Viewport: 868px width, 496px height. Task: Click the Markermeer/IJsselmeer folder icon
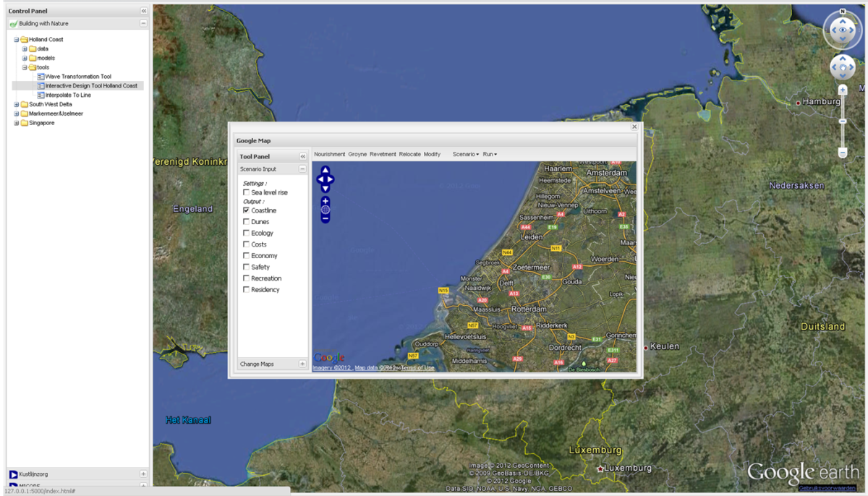24,114
